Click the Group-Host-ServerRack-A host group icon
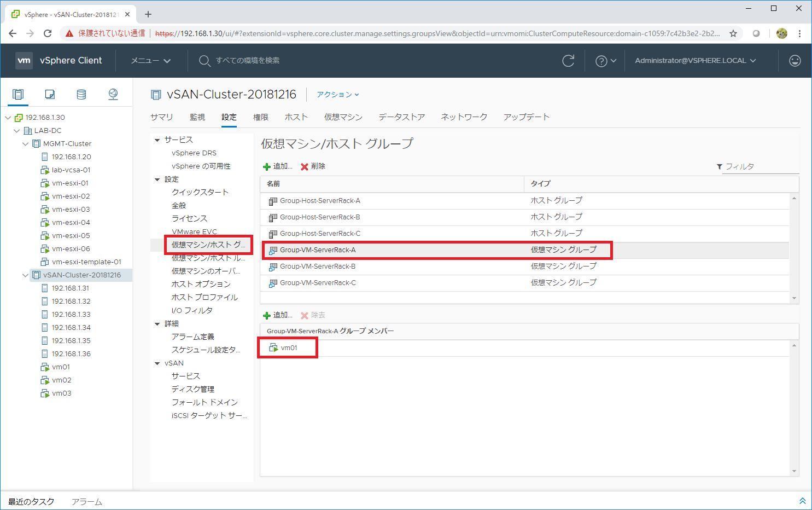 [273, 201]
